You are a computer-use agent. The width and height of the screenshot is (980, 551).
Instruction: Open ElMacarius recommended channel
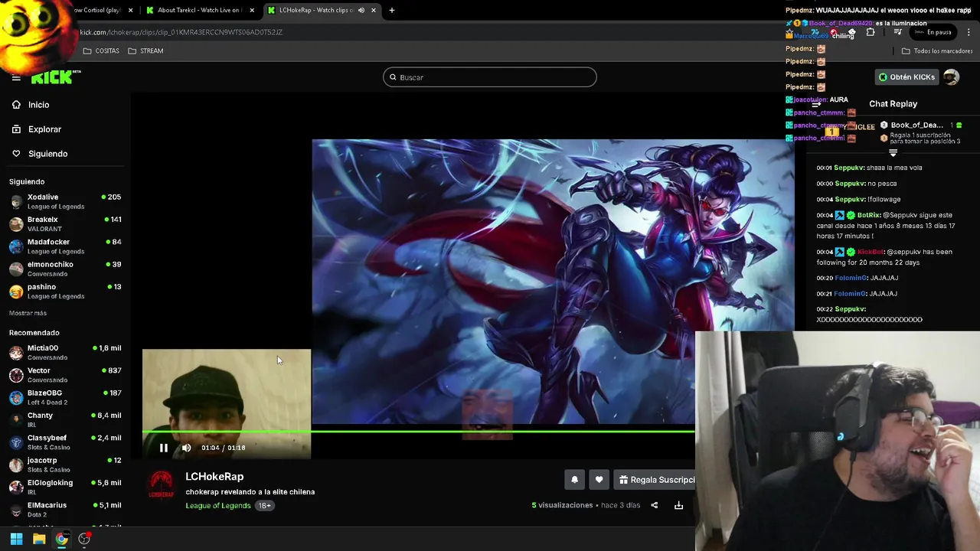[65, 510]
